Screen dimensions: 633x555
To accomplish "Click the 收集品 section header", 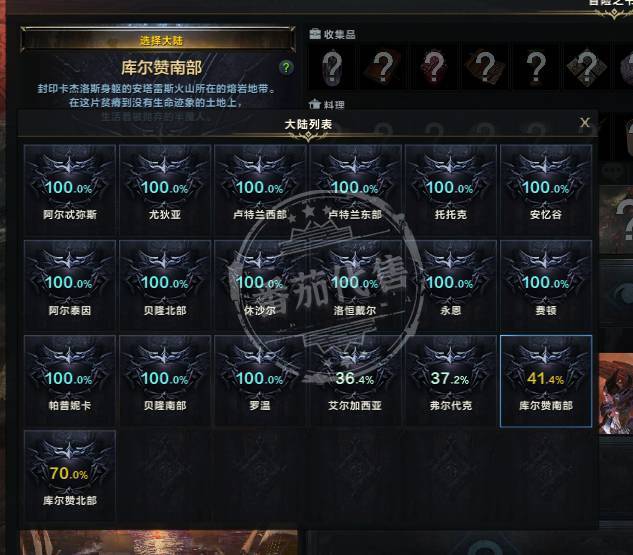I will pos(333,34).
